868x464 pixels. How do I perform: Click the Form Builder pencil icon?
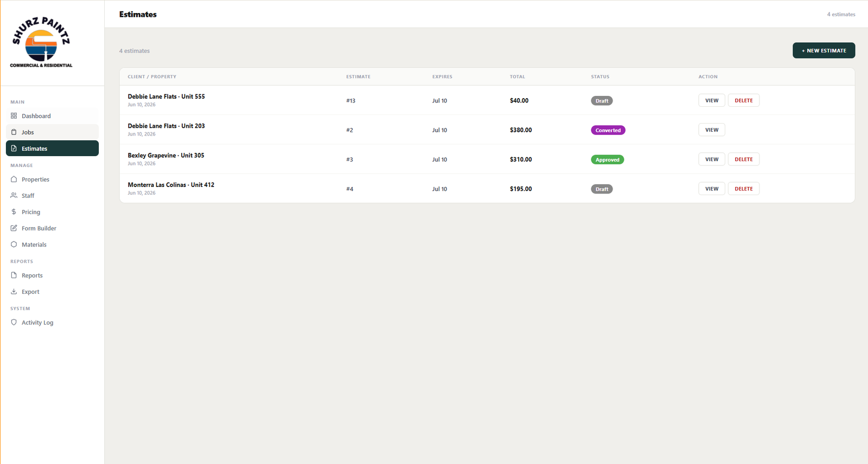14,228
